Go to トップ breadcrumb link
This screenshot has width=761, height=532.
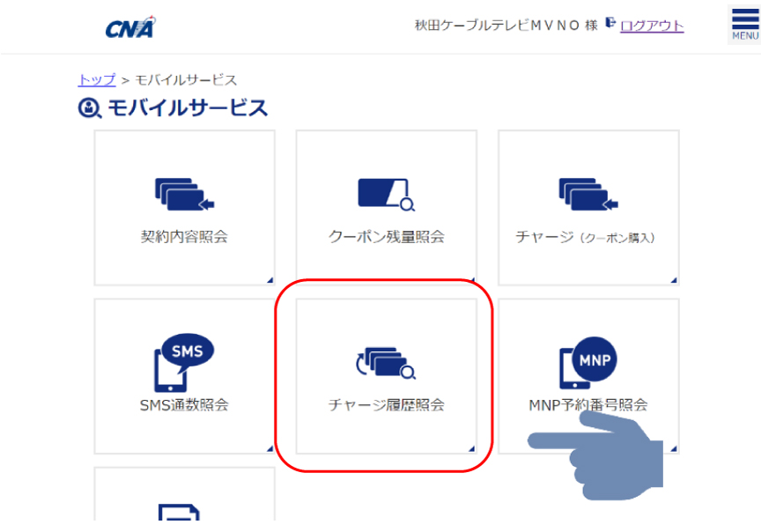click(97, 79)
